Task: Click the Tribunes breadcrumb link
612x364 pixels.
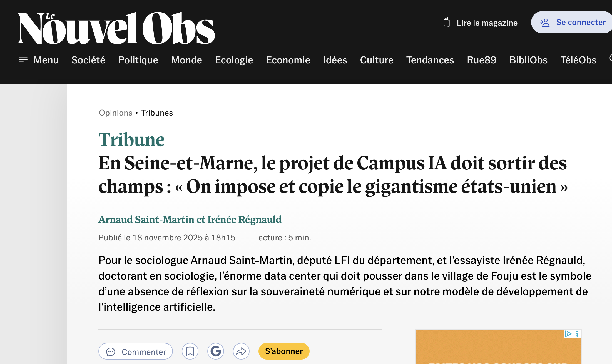Action: [x=157, y=113]
